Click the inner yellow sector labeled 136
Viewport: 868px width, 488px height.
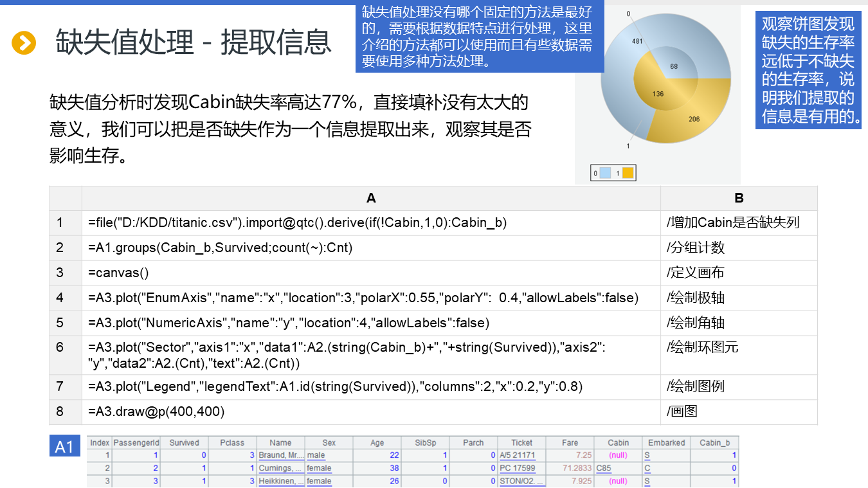[x=657, y=95]
